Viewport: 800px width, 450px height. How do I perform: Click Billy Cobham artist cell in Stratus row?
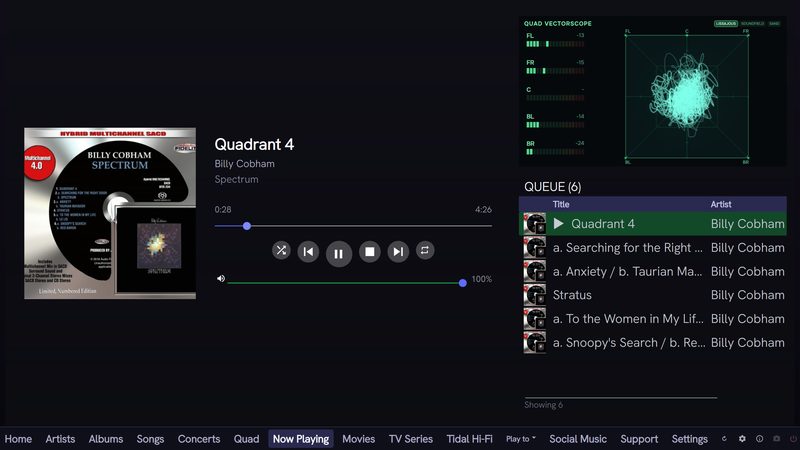747,295
